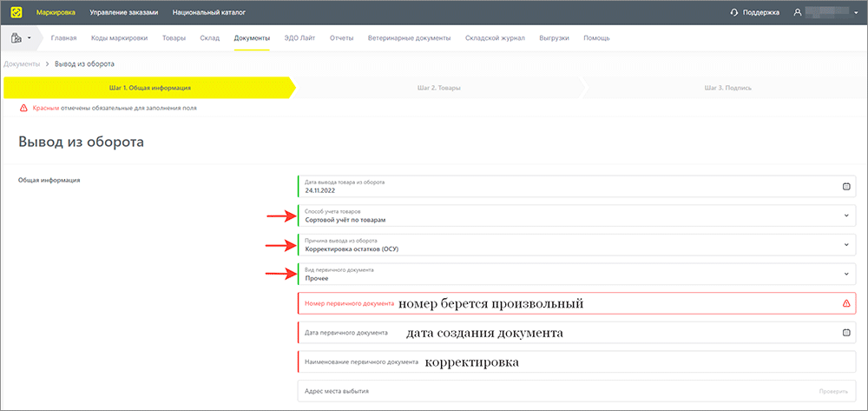Click the yellow Честный знак logo icon
The width and height of the screenshot is (868, 411).
[x=16, y=11]
